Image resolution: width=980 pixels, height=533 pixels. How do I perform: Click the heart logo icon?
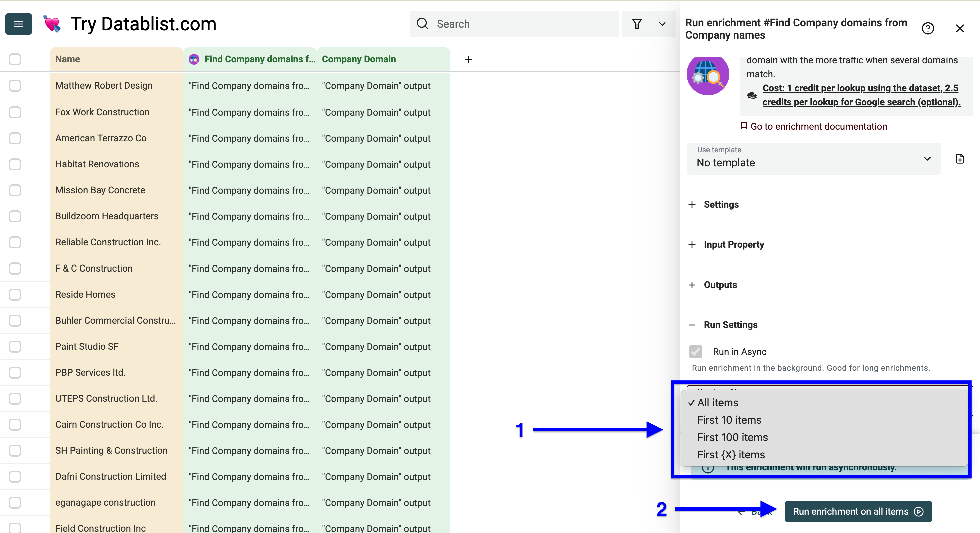[x=52, y=24]
